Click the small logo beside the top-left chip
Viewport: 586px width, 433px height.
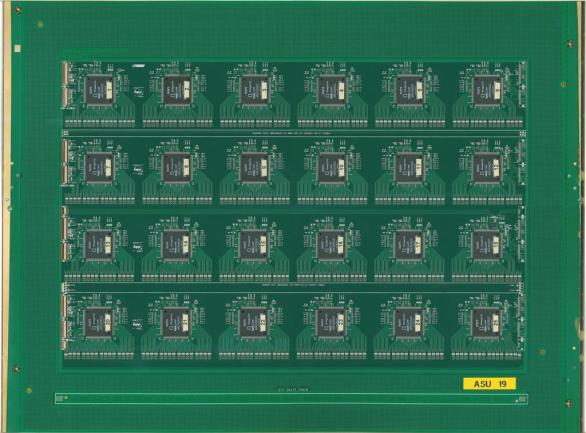coord(138,92)
